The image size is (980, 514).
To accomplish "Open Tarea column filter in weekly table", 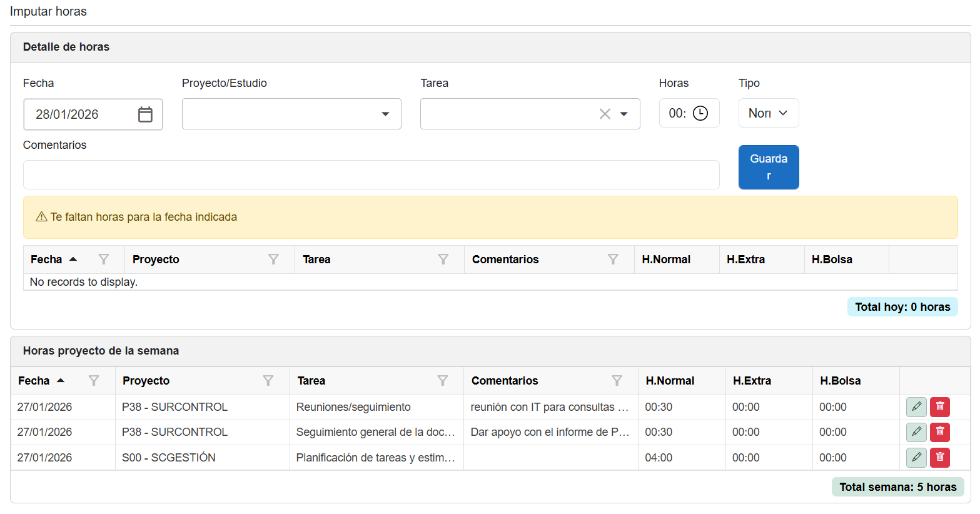I will 442,381.
